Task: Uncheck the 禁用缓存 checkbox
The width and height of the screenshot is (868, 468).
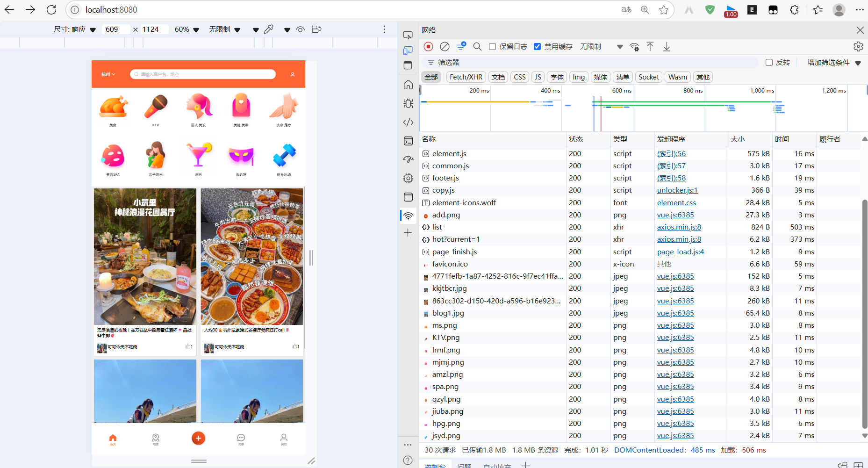Action: pyautogui.click(x=538, y=46)
